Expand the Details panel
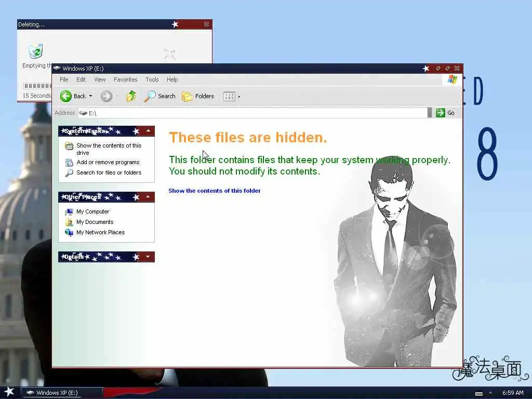Viewport: 532px width, 399px height. [148, 257]
